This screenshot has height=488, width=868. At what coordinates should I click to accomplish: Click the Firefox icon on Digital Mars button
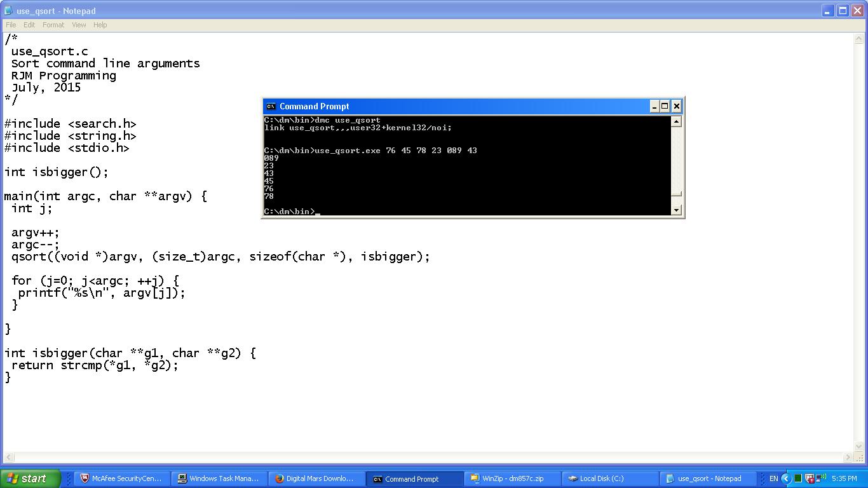(x=279, y=478)
